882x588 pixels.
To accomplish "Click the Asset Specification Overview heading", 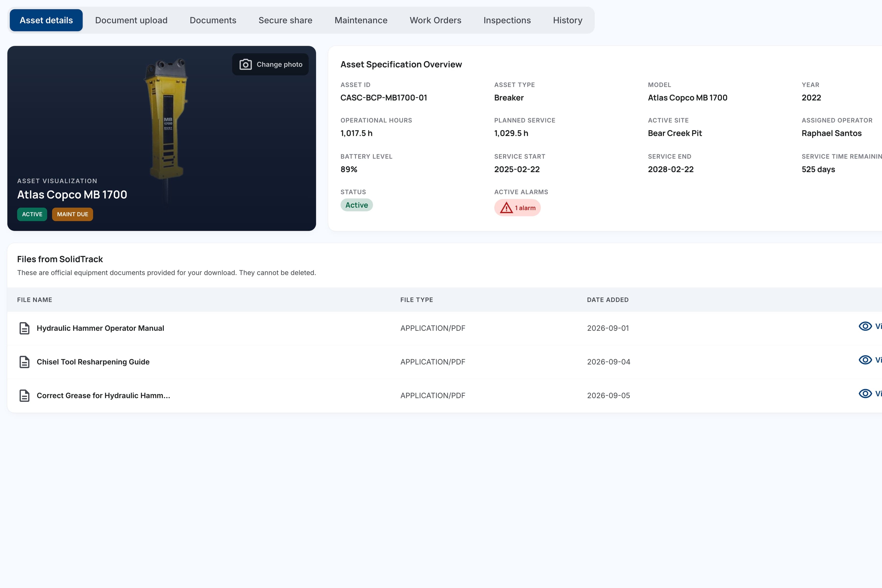I will coord(401,64).
